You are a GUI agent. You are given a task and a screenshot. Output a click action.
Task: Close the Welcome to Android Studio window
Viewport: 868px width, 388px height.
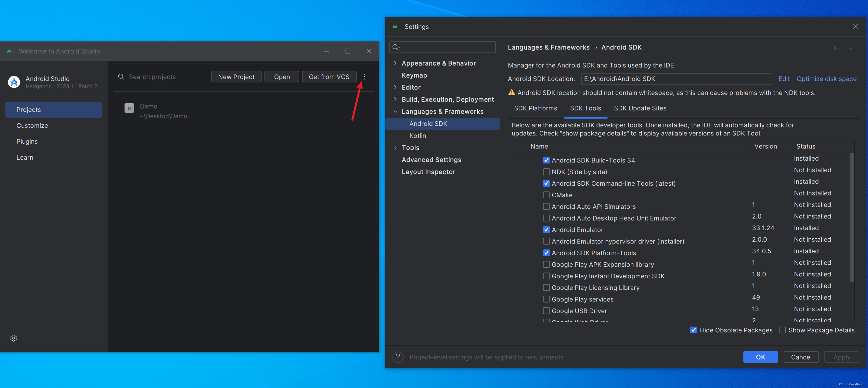tap(369, 51)
